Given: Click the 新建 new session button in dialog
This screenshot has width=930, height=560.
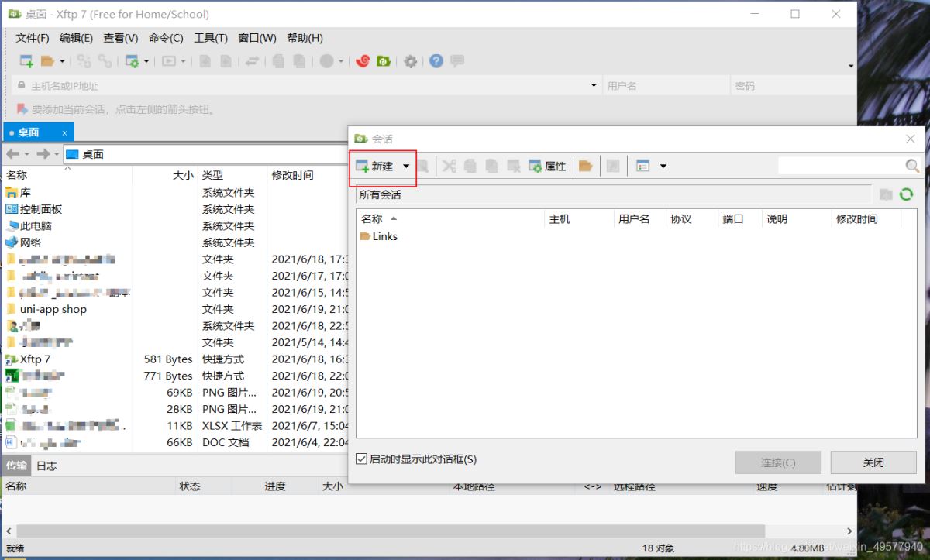Looking at the screenshot, I should pos(374,166).
